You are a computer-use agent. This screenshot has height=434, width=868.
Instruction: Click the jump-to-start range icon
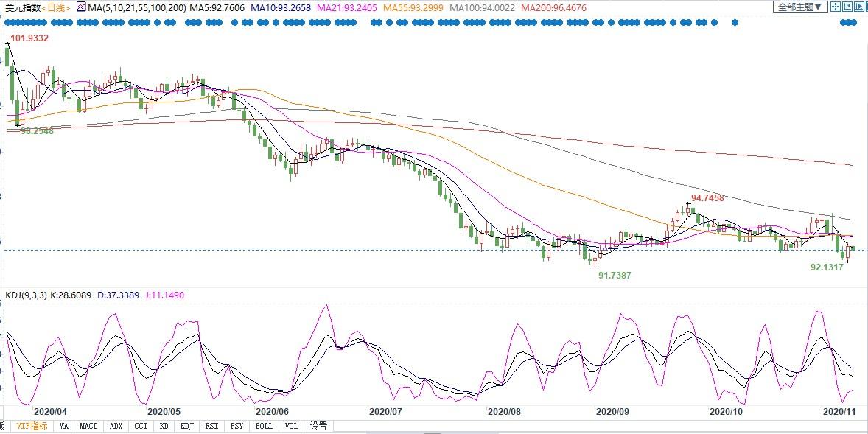(x=847, y=7)
